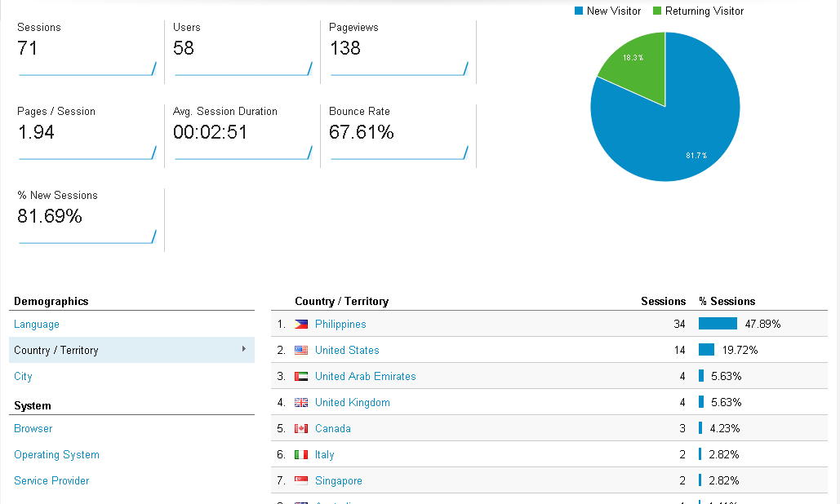Click the Philippines flag icon
The height and width of the screenshot is (504, 840).
tap(301, 325)
